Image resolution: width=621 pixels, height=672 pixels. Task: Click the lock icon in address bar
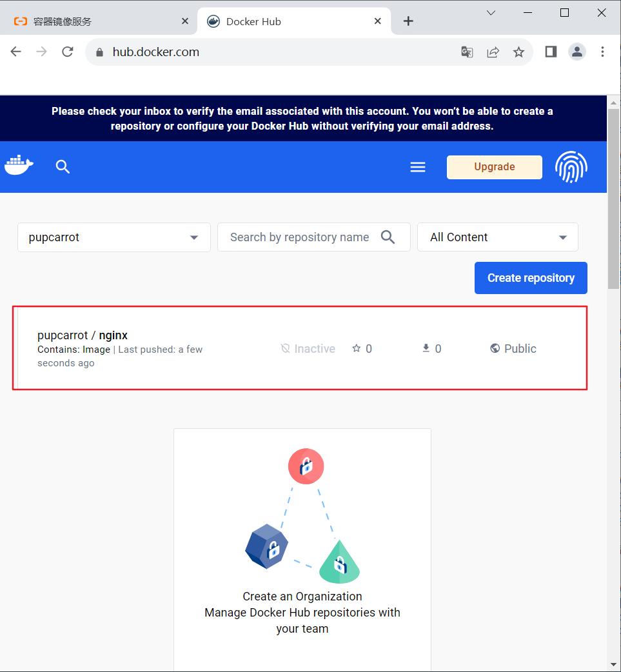99,52
